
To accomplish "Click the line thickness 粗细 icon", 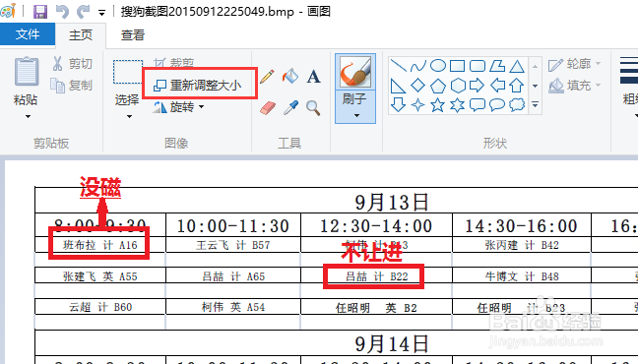I will coord(628,71).
